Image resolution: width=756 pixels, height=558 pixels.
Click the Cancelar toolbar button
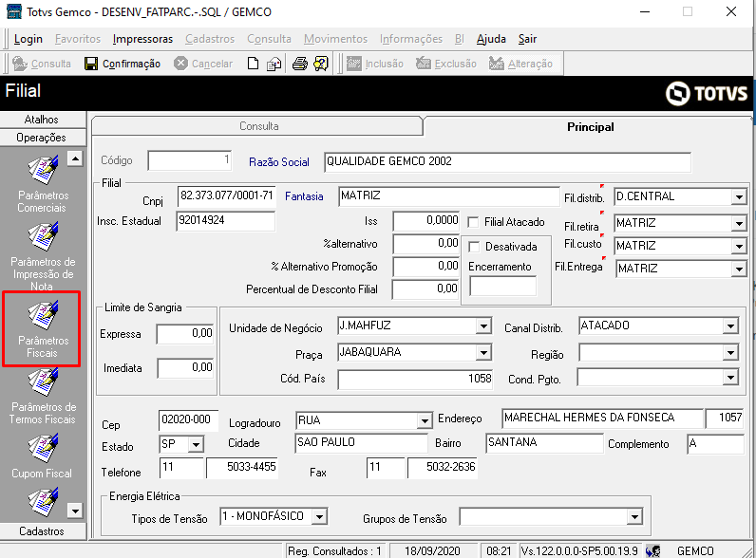click(203, 64)
